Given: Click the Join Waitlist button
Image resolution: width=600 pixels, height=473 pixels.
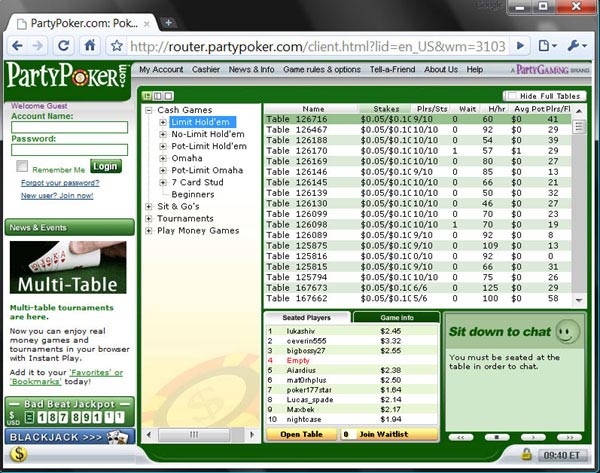Looking at the screenshot, I should pyautogui.click(x=389, y=434).
